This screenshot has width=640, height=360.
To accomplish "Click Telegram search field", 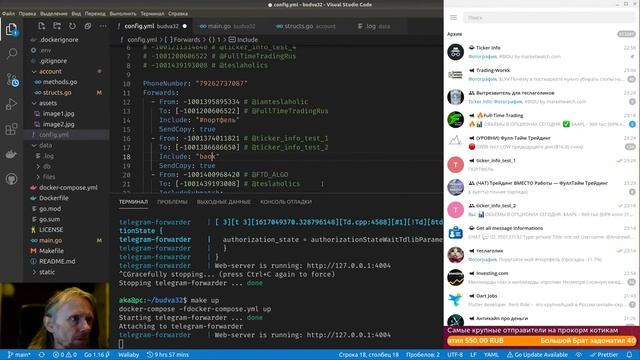I will (549, 18).
